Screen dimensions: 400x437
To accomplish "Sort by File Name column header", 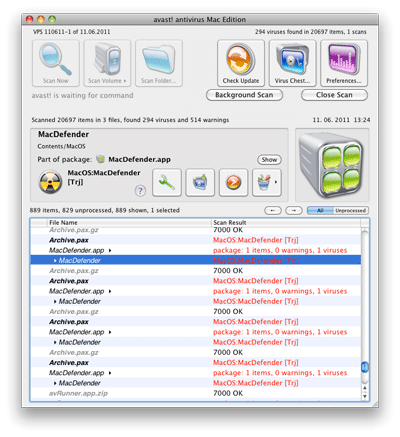I will tap(130, 223).
